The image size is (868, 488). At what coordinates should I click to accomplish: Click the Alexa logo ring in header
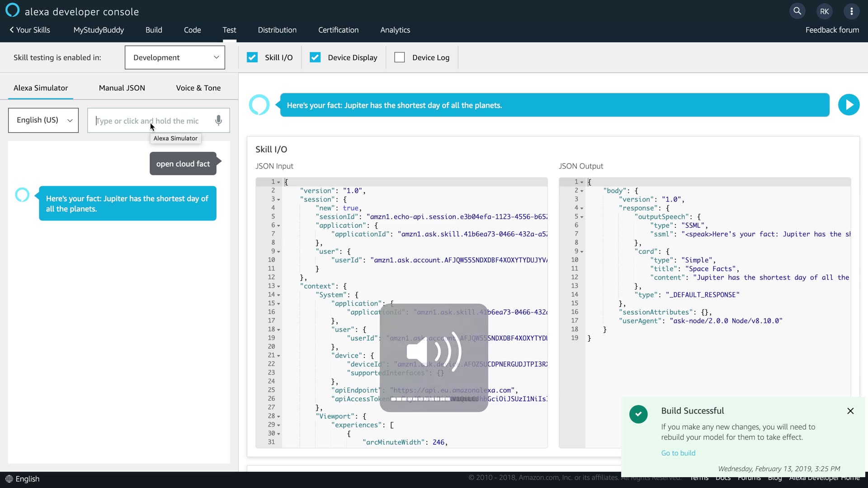click(x=12, y=10)
